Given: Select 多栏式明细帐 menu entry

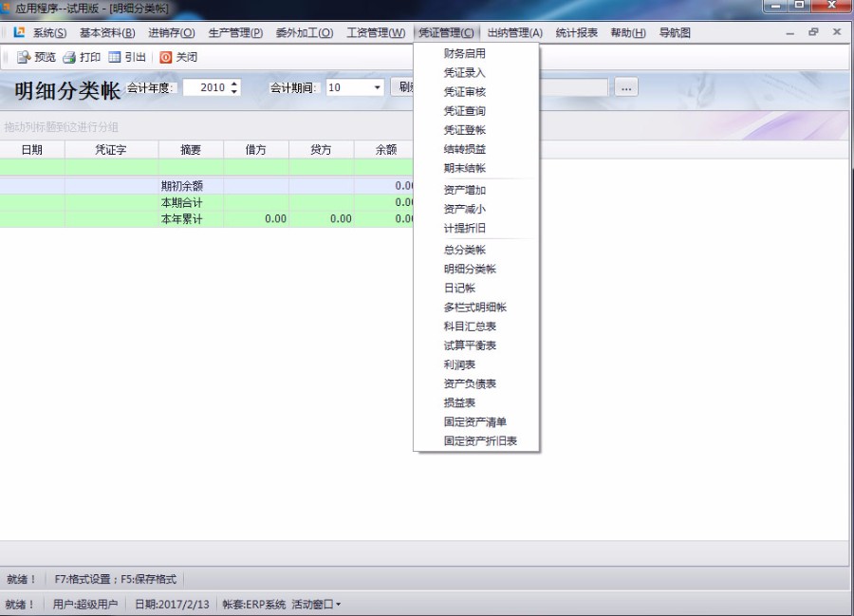Looking at the screenshot, I should (476, 308).
